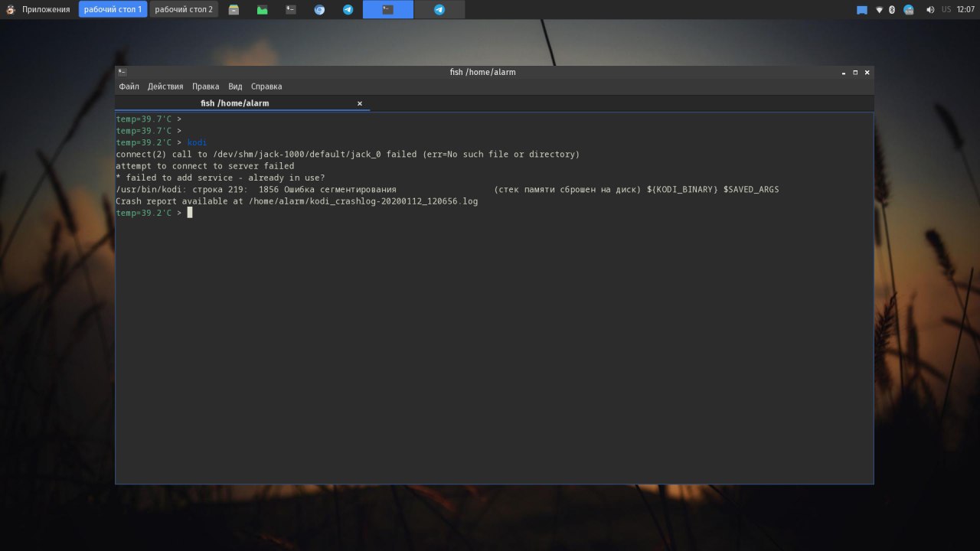Open the Вид menu

pos(235,86)
